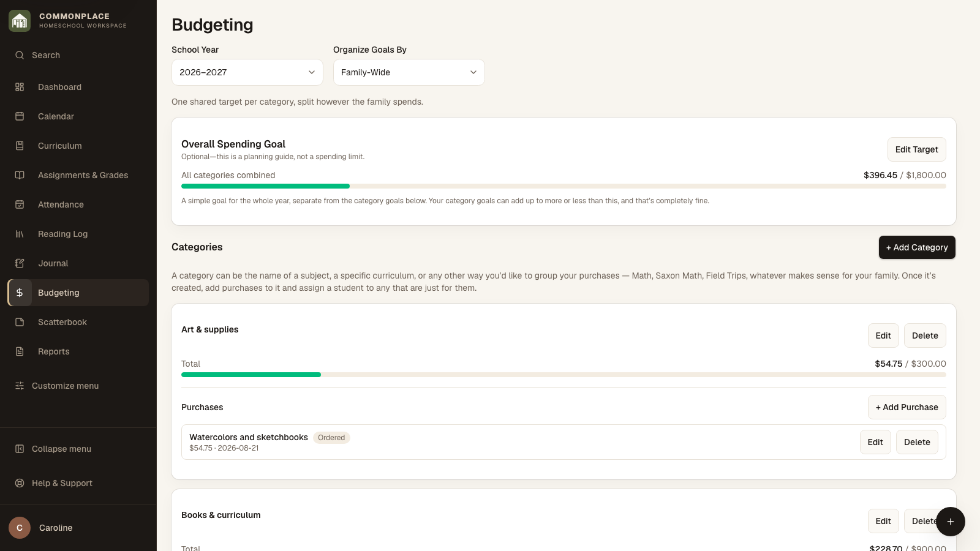Click the Ordered status badge
The image size is (980, 551).
click(331, 438)
